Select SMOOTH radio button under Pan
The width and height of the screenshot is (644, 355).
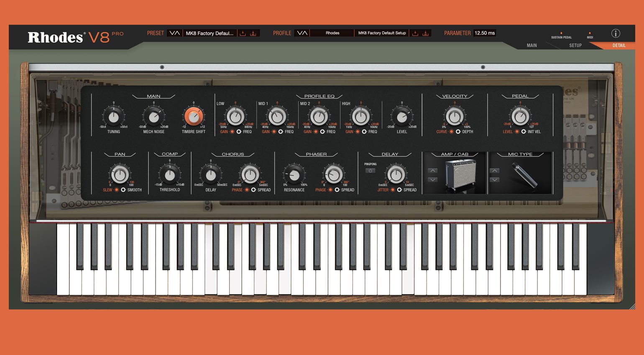click(x=123, y=190)
